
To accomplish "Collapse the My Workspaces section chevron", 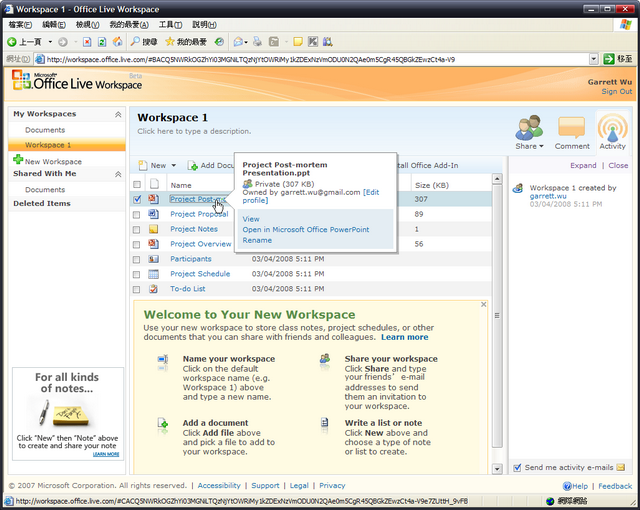I will pos(118,114).
